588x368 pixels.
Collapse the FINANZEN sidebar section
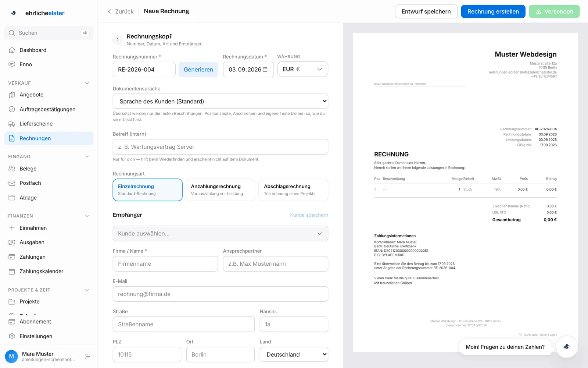(x=87, y=216)
